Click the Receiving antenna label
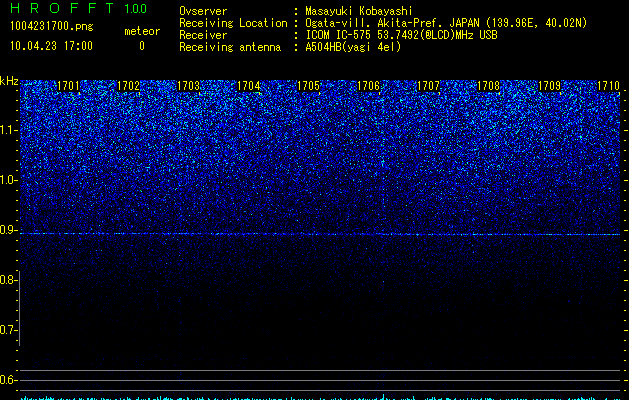The image size is (629, 400). point(230,47)
